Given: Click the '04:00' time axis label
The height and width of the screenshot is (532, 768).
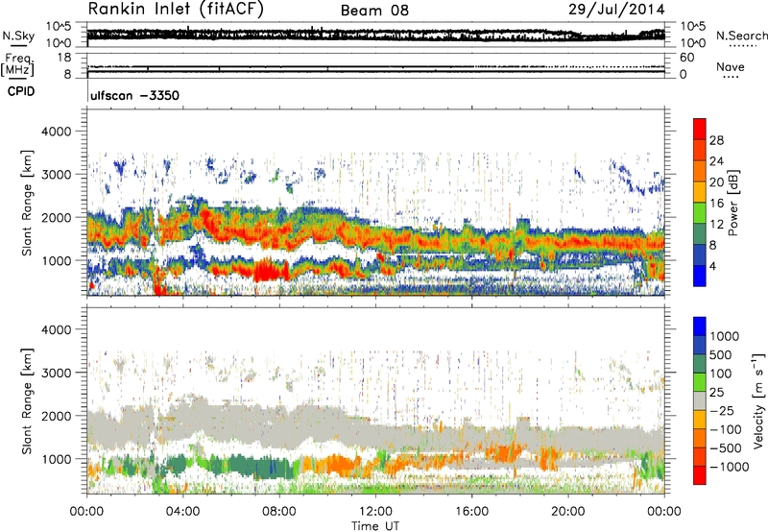Looking at the screenshot, I should pyautogui.click(x=182, y=512).
